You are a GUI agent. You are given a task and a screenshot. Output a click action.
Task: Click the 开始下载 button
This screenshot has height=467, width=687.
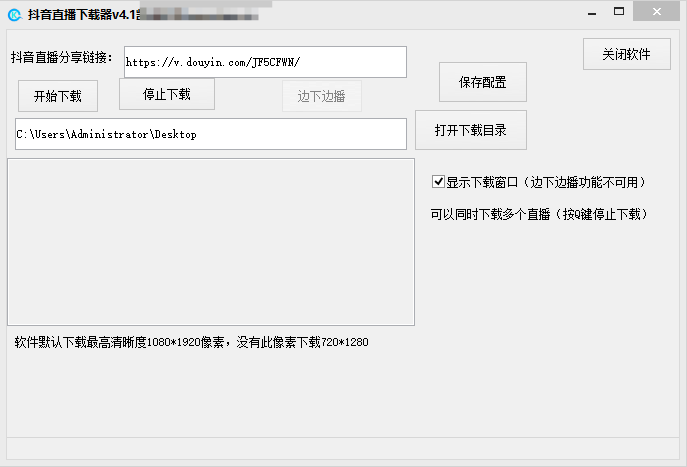point(58,97)
